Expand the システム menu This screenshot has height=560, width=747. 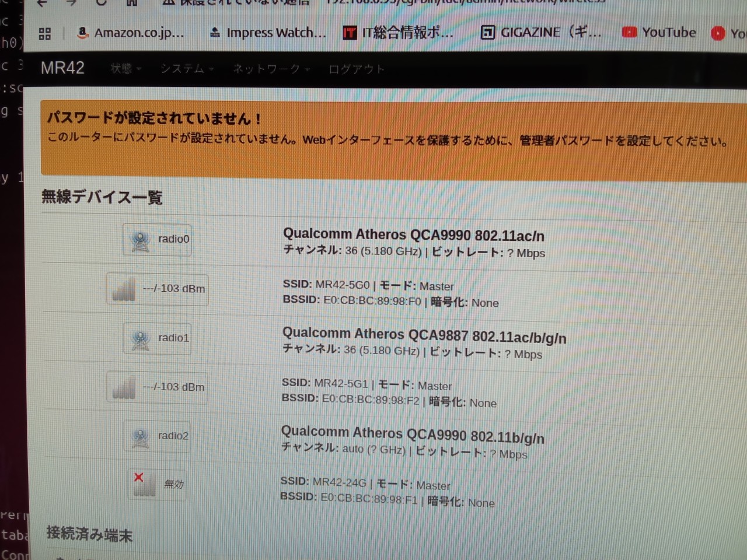point(187,69)
